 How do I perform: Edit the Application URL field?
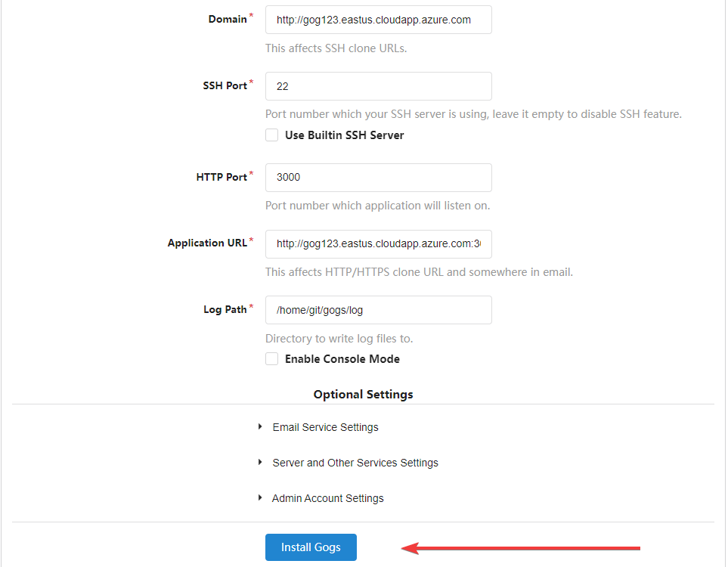(x=379, y=243)
